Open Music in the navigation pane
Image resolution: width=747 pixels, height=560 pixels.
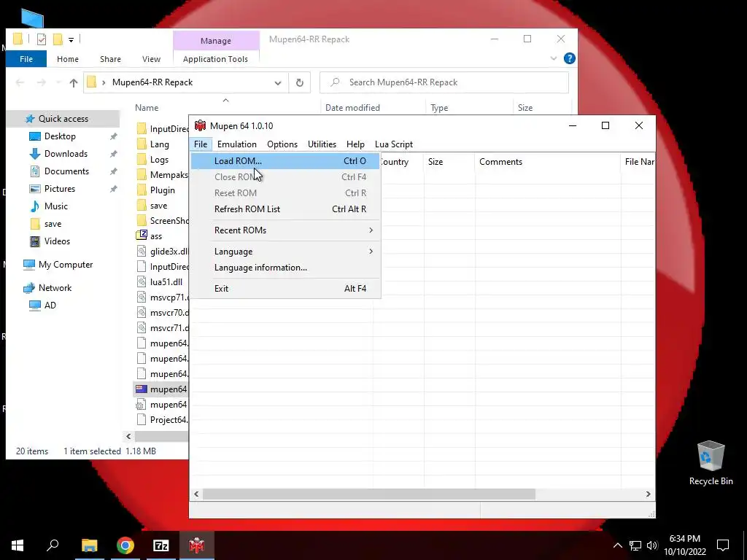point(55,206)
